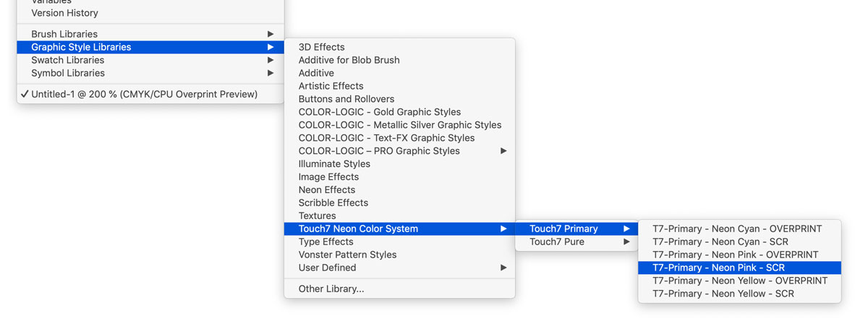
Task: Choose Scribble Effects library
Action: click(399, 203)
